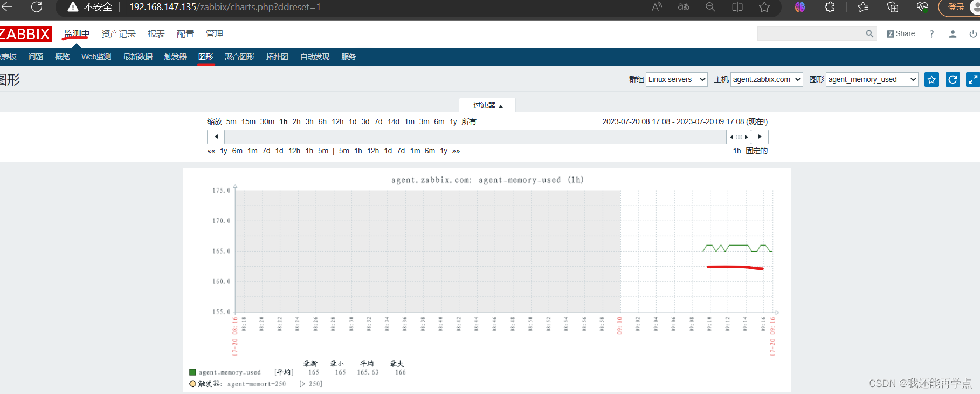Screen dimensions: 980x394
Task: Set zoom to 12h
Action: (337, 121)
